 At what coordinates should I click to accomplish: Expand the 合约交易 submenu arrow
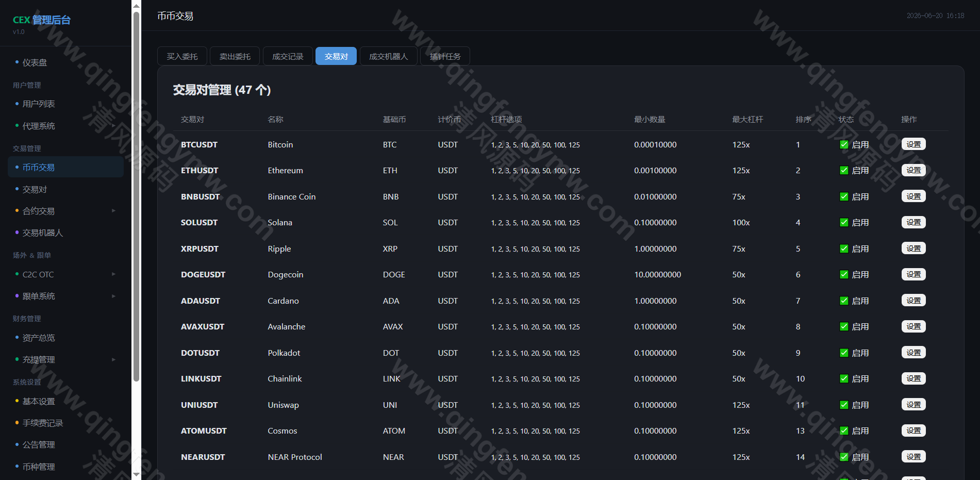113,211
